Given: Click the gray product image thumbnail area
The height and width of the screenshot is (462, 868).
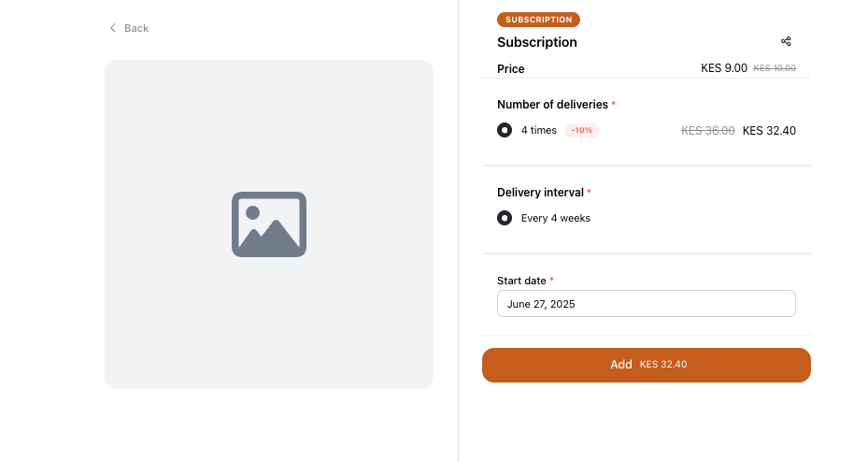Looking at the screenshot, I should point(269,224).
